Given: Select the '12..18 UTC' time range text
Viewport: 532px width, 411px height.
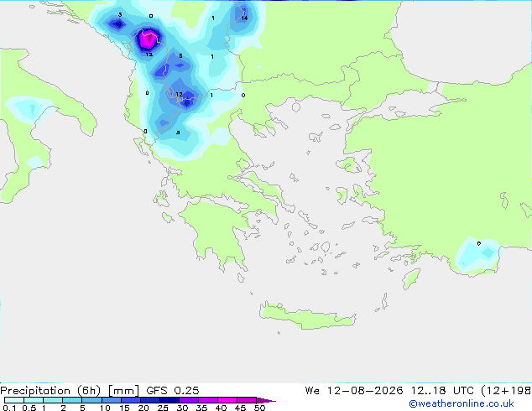Looking at the screenshot, I should pyautogui.click(x=442, y=391).
